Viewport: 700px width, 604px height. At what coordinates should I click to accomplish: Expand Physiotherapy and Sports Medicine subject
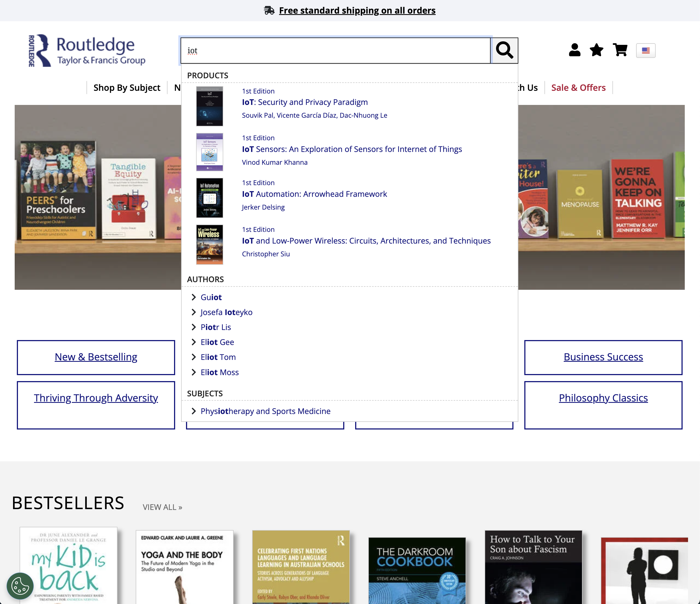tap(265, 411)
